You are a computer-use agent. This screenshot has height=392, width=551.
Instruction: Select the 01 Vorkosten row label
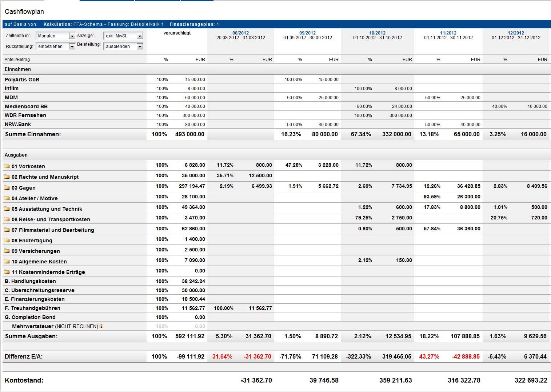tap(28, 166)
